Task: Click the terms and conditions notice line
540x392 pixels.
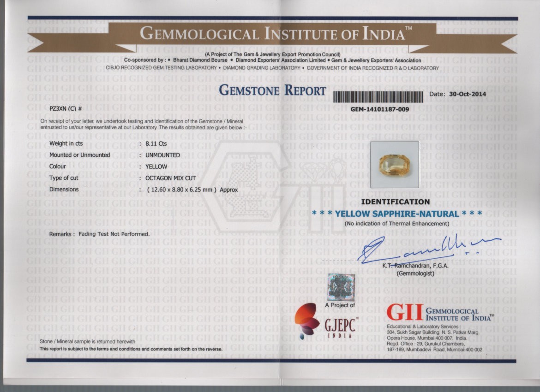Action: click(x=131, y=349)
